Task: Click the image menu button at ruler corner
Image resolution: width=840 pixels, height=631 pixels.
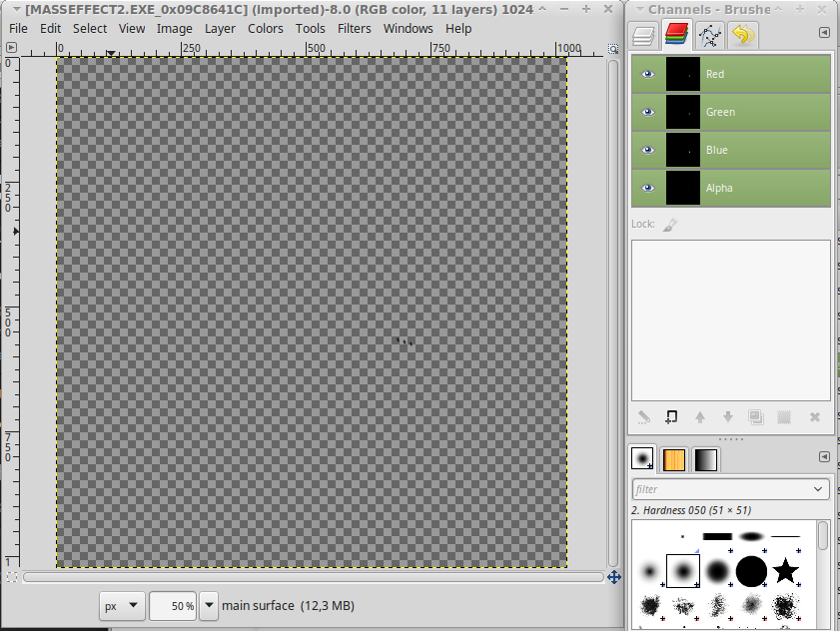Action: [11, 48]
